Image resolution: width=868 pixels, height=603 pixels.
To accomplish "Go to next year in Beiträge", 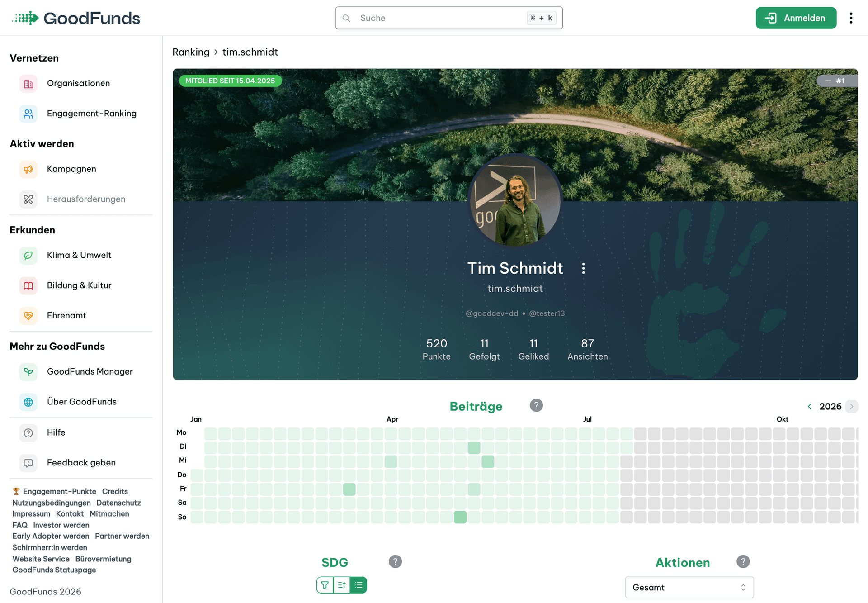I will pos(851,406).
